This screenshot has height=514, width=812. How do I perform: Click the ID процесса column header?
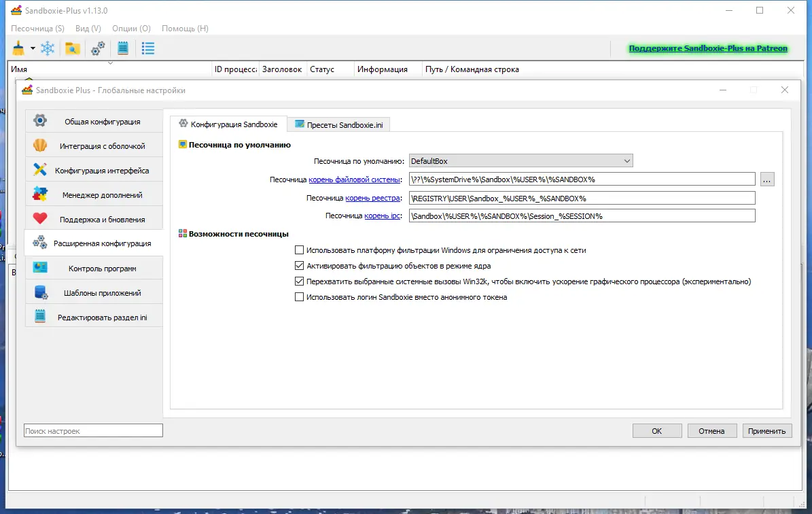point(236,69)
